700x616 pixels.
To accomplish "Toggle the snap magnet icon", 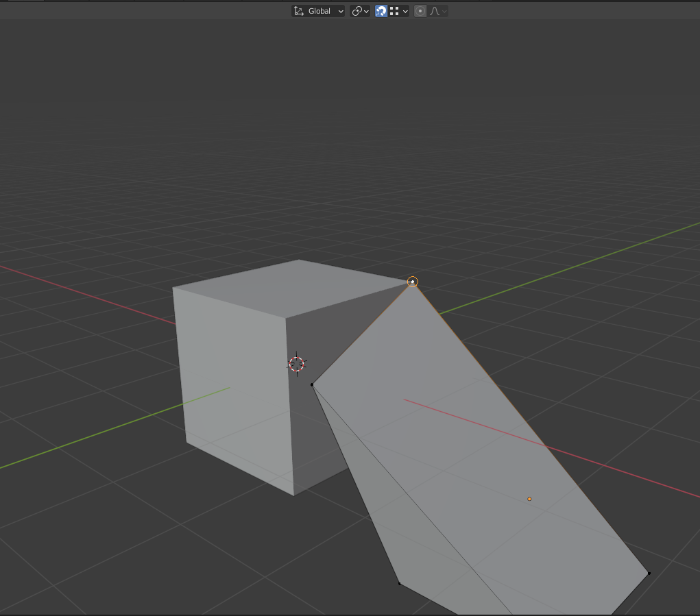I will click(x=381, y=11).
